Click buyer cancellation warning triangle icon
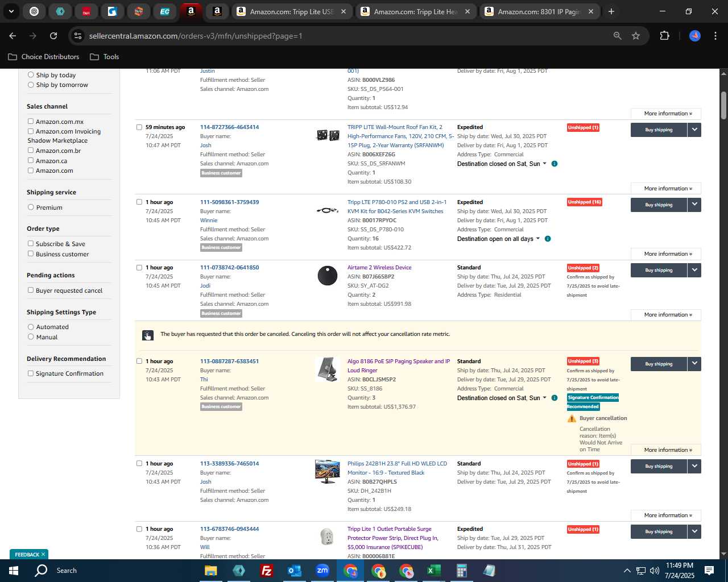 (572, 419)
